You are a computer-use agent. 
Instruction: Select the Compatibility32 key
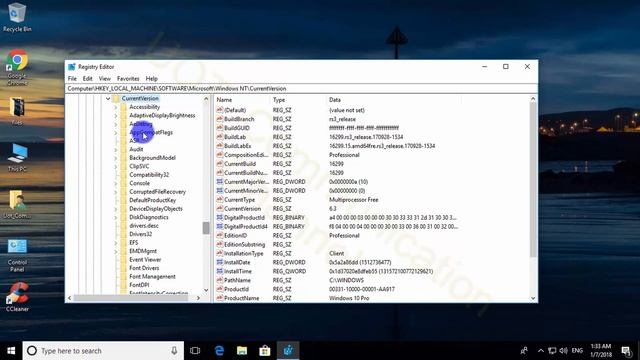click(149, 175)
